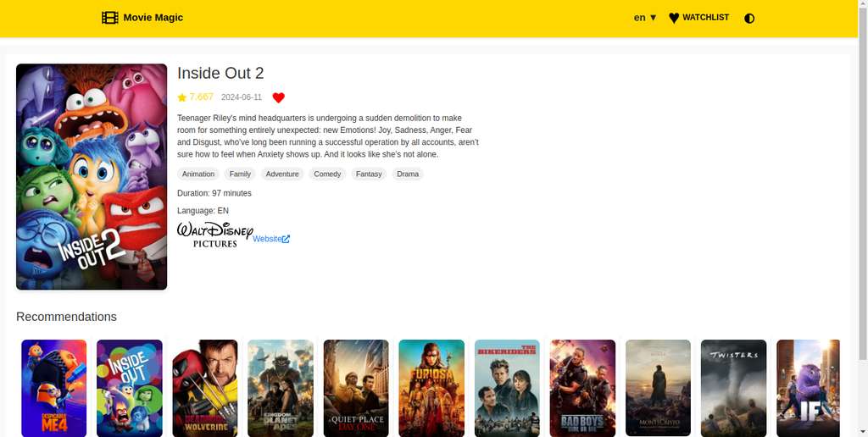868x437 pixels.
Task: Open the Twisters recommendation poster
Action: 733,389
